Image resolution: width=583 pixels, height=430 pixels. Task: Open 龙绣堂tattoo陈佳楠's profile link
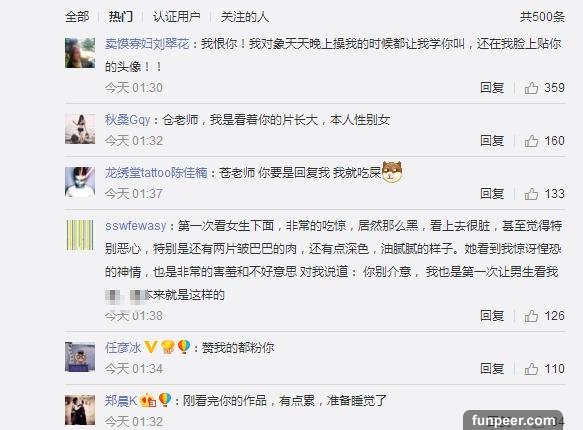tap(156, 173)
